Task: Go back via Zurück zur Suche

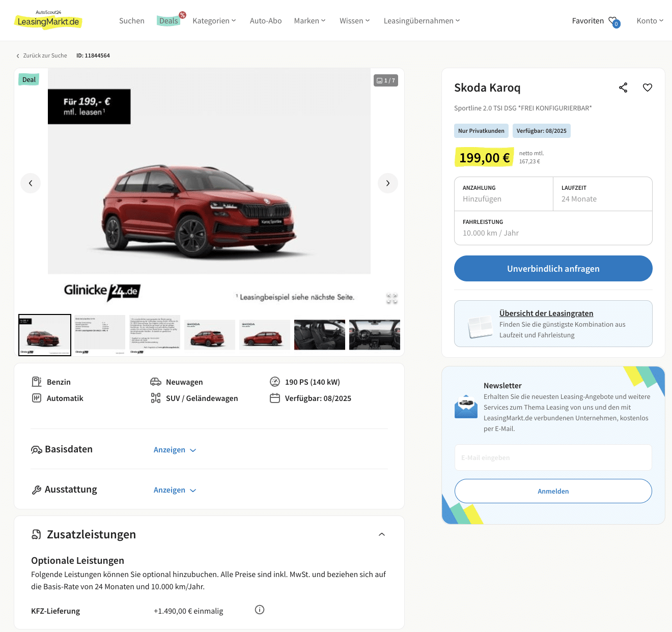Action: tap(42, 55)
